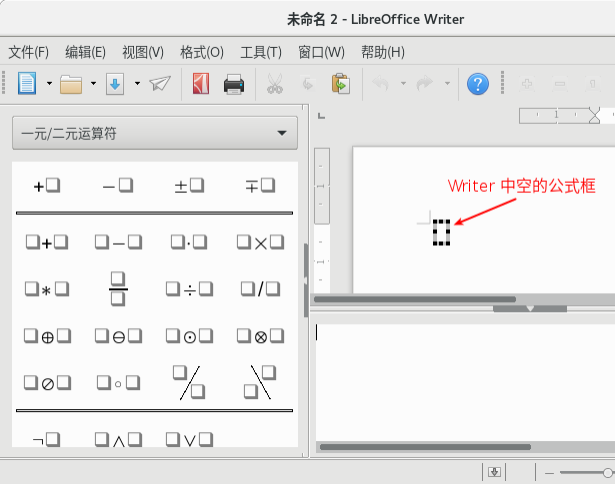This screenshot has width=615, height=484.
Task: Click the Copy icon
Action: [308, 84]
